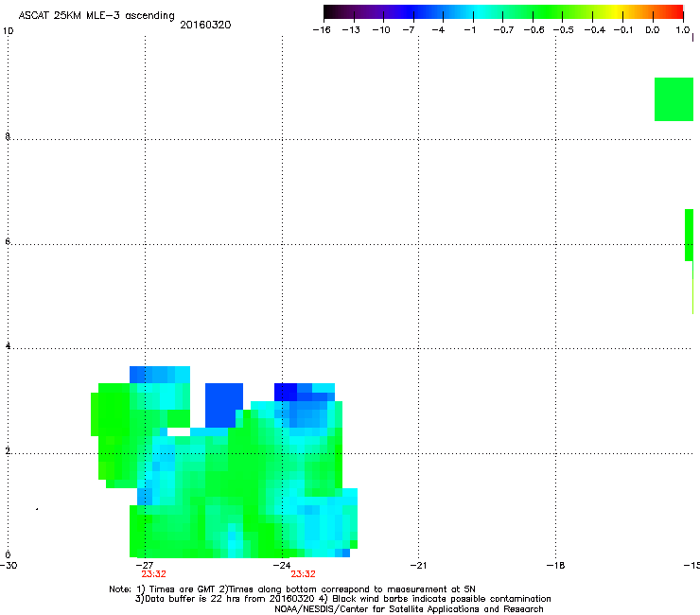Click the isolated green data square at upper right
The width and height of the screenshot is (700, 615).
[674, 99]
